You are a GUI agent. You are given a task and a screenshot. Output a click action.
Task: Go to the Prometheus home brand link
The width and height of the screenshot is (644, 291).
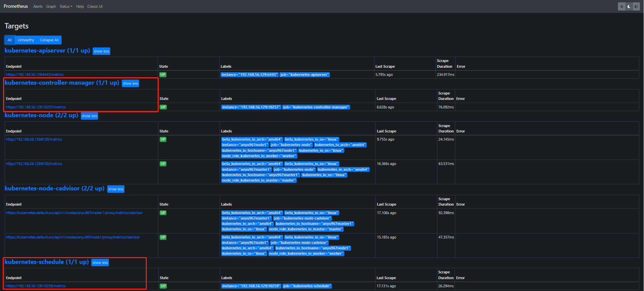tap(16, 6)
